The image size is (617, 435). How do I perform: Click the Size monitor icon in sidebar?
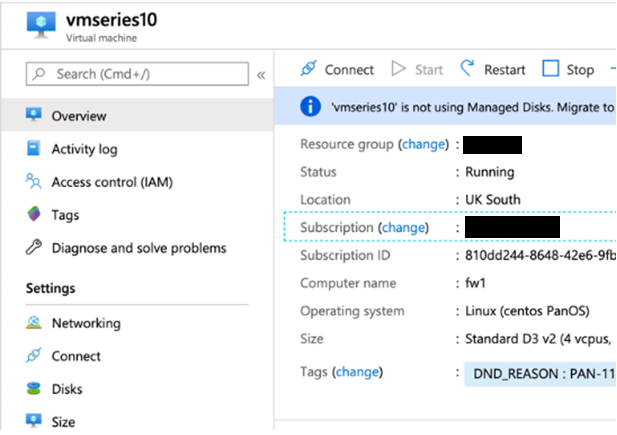click(34, 422)
